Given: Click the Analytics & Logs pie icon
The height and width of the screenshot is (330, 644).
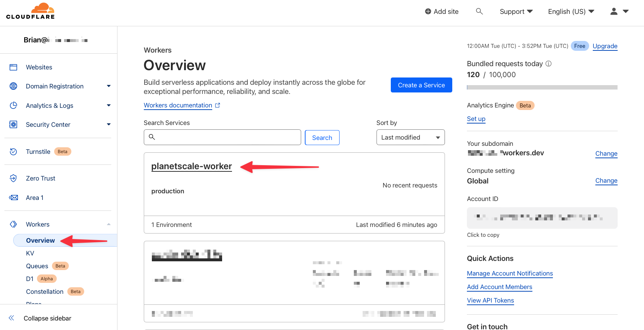Looking at the screenshot, I should coord(14,105).
